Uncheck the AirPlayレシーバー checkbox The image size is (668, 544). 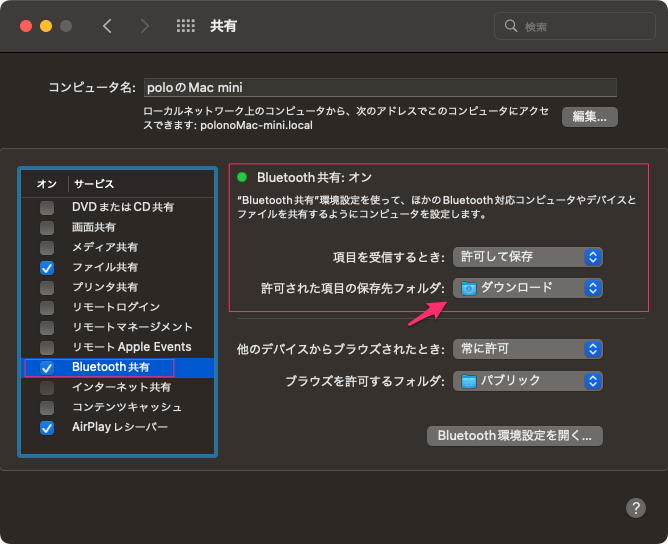click(47, 428)
